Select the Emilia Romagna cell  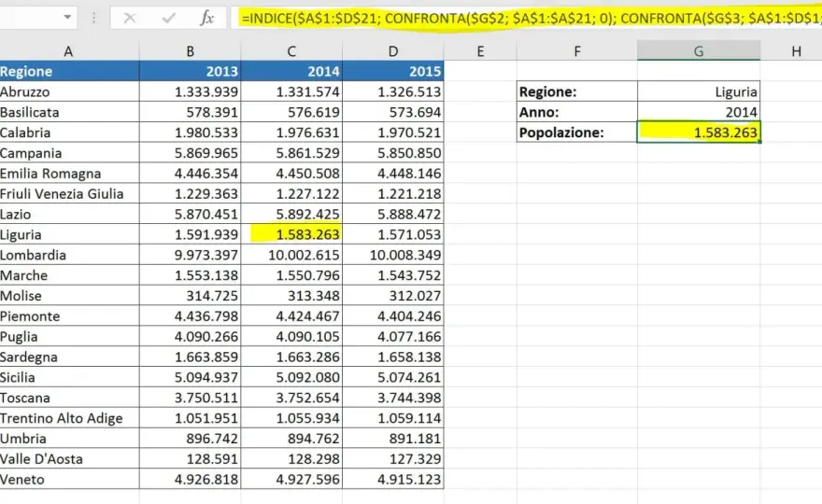click(70, 174)
